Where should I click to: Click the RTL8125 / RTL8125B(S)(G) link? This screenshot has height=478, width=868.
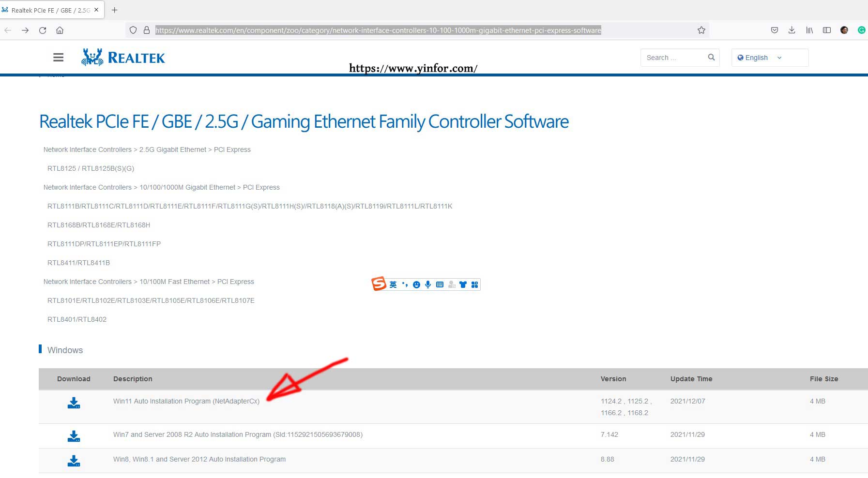pyautogui.click(x=91, y=168)
